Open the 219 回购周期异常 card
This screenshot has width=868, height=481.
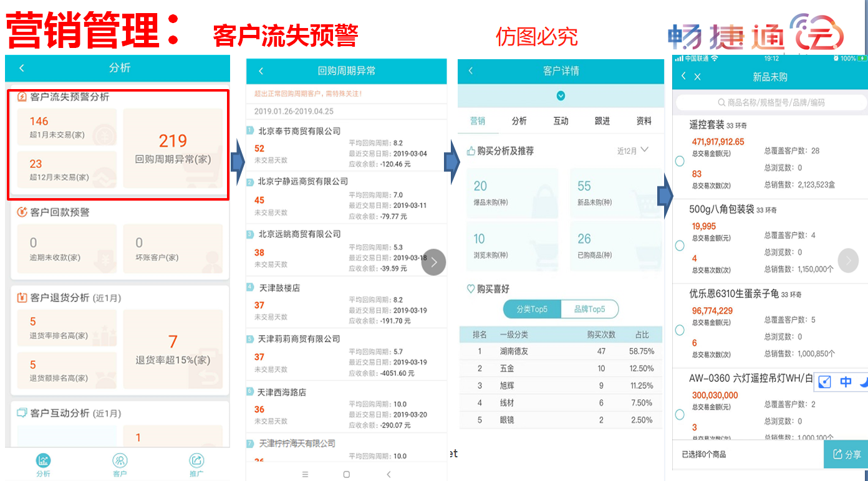173,148
